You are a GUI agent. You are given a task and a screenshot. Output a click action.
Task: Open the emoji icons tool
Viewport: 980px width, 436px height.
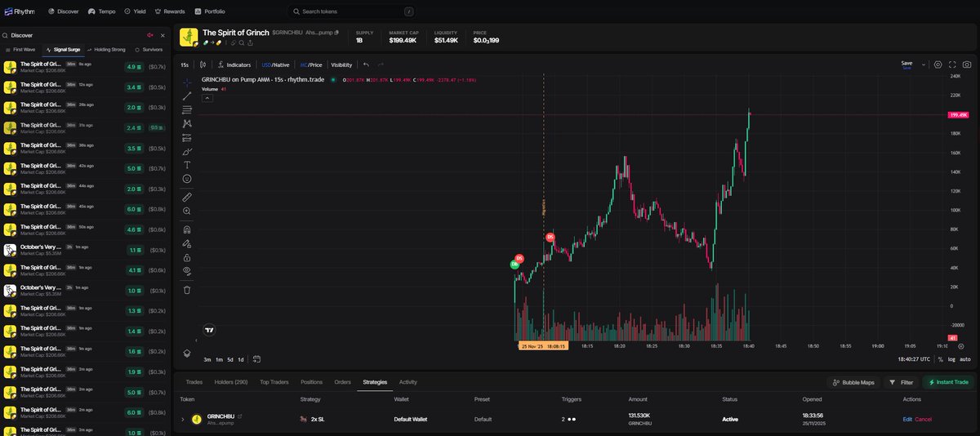click(x=187, y=178)
